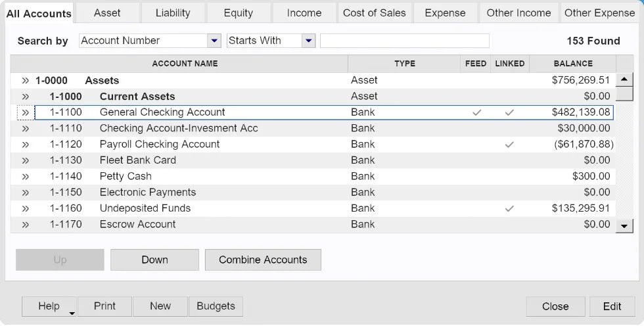Viewport: 644px width, 326px height.
Task: Click the $300.00 Petty Cash balance
Action: pos(591,177)
